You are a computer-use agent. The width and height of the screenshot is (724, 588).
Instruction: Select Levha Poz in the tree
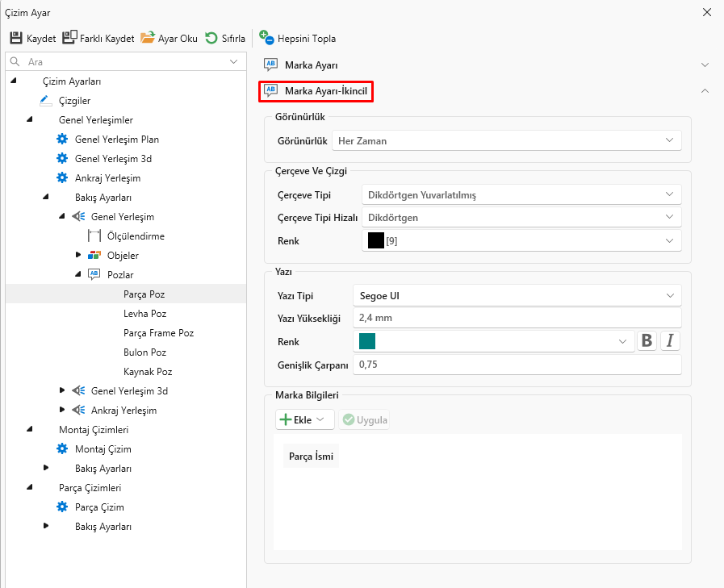(145, 314)
